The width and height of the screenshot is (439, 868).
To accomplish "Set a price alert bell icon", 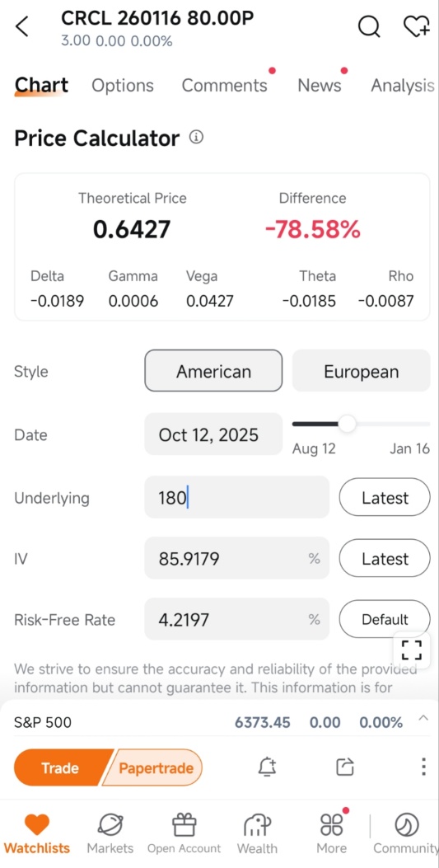I will coord(268,767).
